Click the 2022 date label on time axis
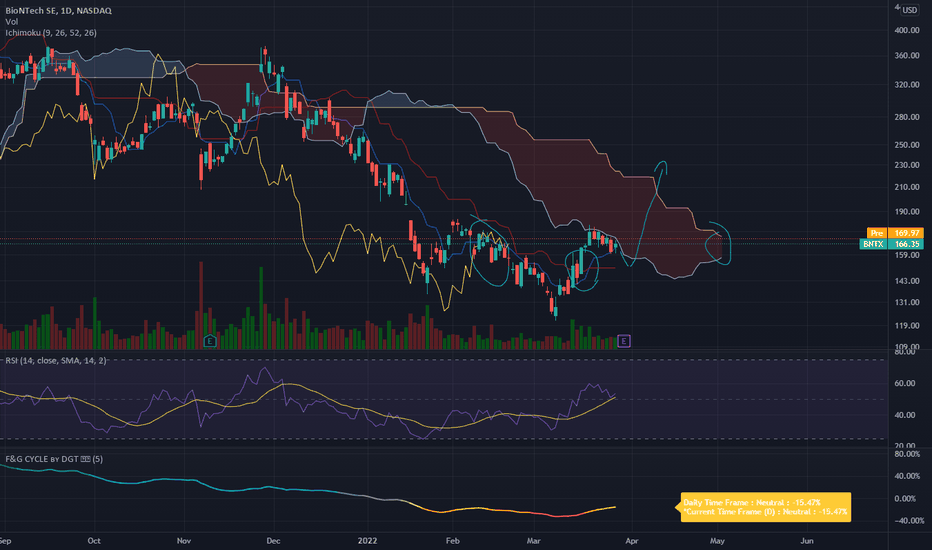Image resolution: width=932 pixels, height=550 pixels. (x=367, y=540)
